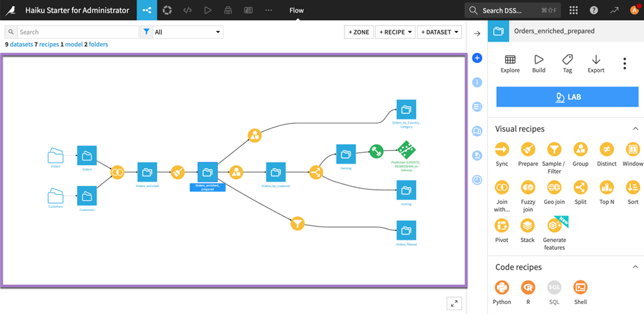Open the Fuzzy join recipe
644x314 pixels.
point(528,187)
